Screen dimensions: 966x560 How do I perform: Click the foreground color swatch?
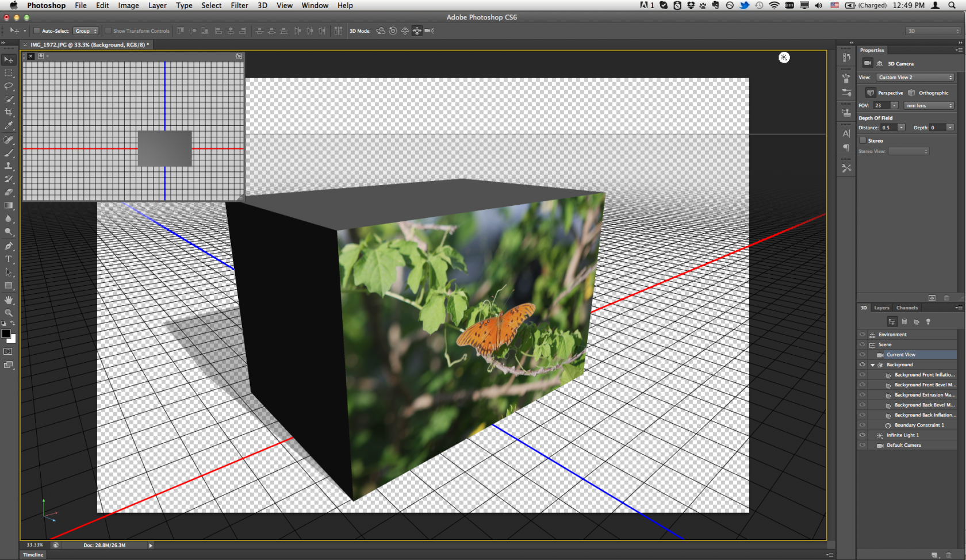tap(6, 334)
